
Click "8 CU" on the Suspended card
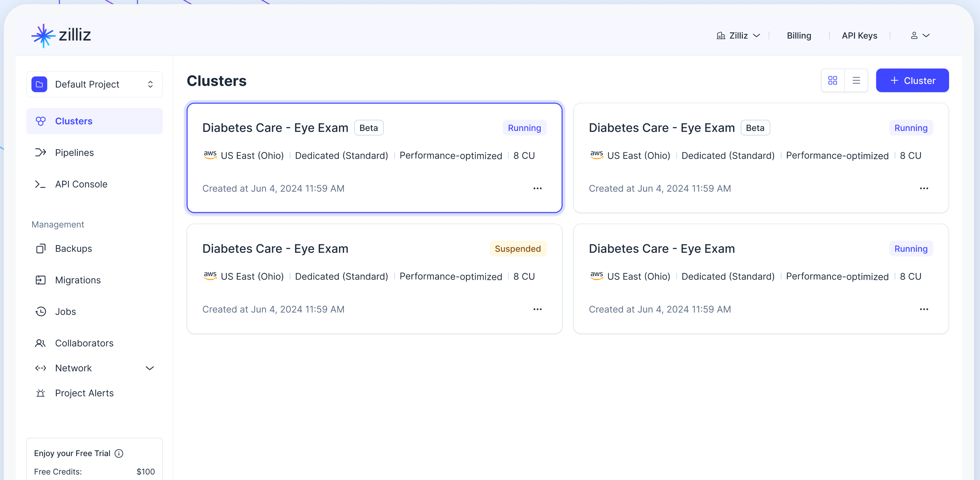pos(524,276)
